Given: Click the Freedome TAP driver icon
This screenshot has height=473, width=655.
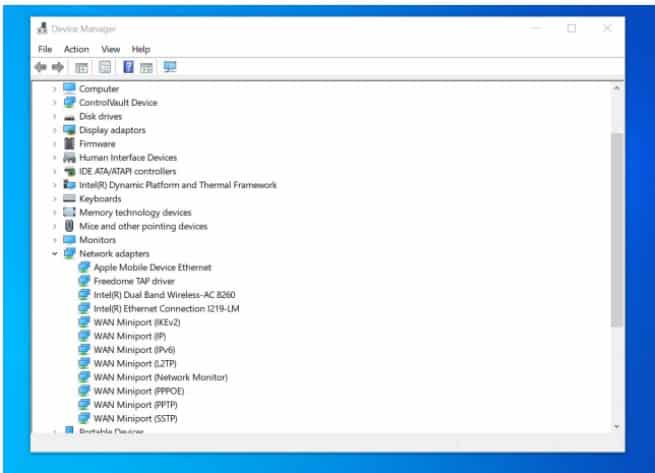Looking at the screenshot, I should point(84,281).
